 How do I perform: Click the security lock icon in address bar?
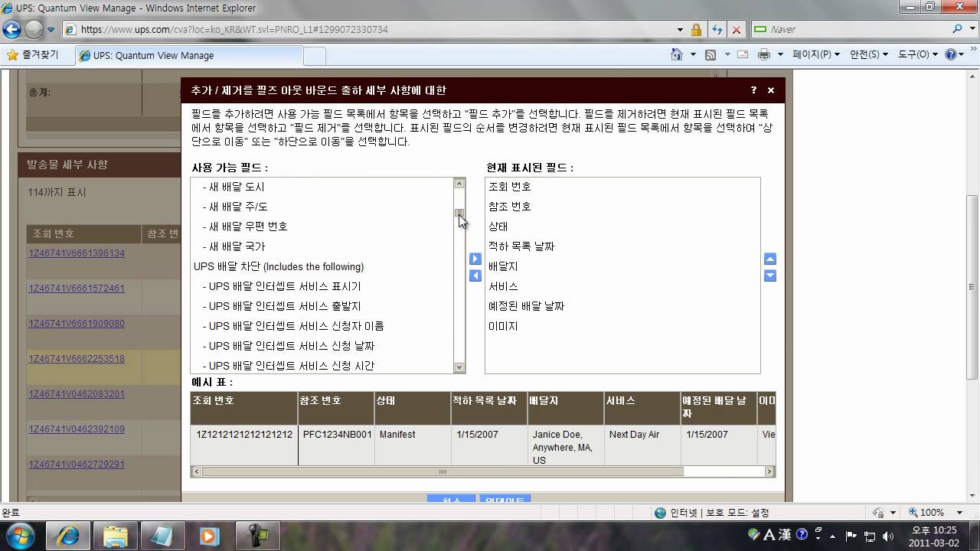click(x=696, y=30)
